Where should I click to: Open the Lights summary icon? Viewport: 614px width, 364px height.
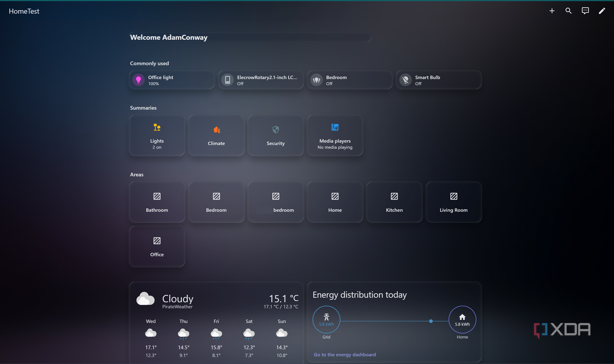click(x=157, y=127)
